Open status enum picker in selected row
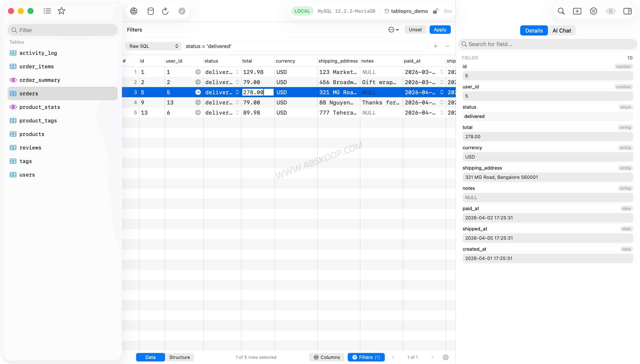 [x=237, y=92]
